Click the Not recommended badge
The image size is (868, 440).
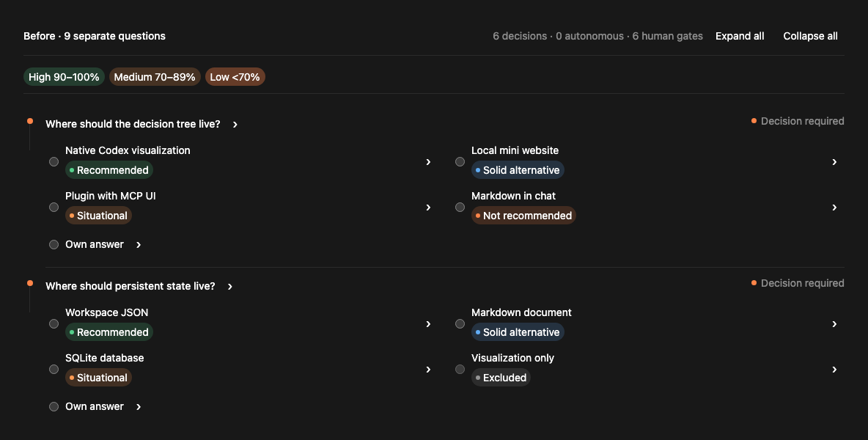point(523,216)
